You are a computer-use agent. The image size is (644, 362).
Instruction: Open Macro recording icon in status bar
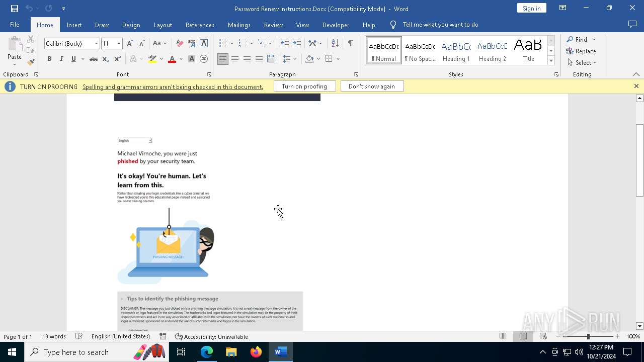[x=163, y=336]
